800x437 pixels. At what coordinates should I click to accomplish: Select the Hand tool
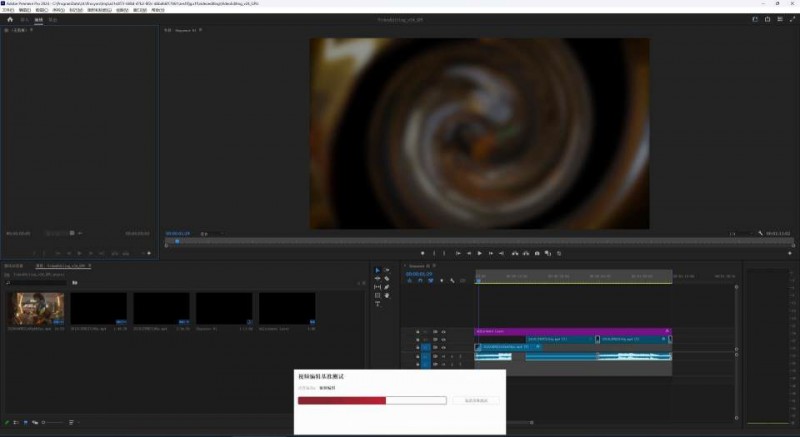click(386, 296)
